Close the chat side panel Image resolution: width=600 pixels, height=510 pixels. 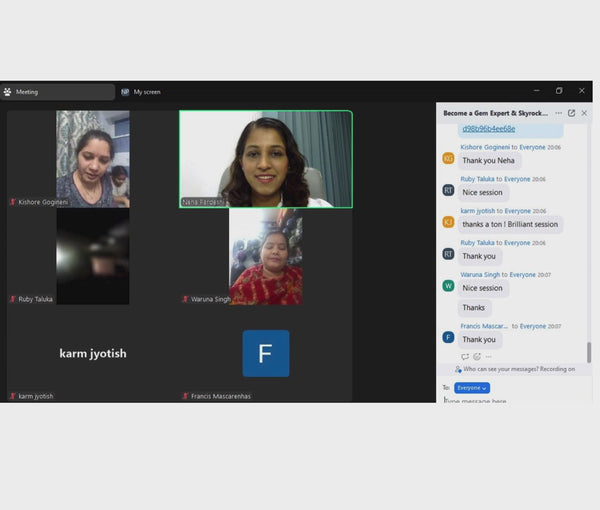coord(584,113)
